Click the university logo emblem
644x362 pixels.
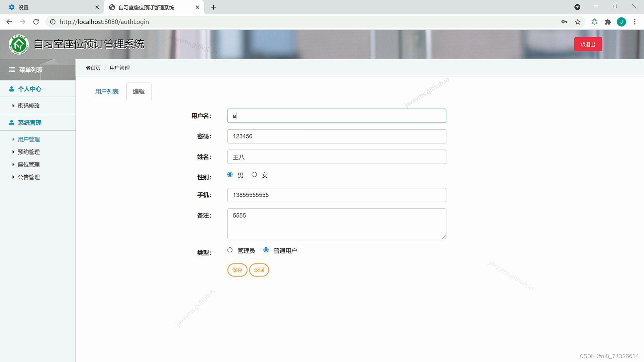(19, 44)
